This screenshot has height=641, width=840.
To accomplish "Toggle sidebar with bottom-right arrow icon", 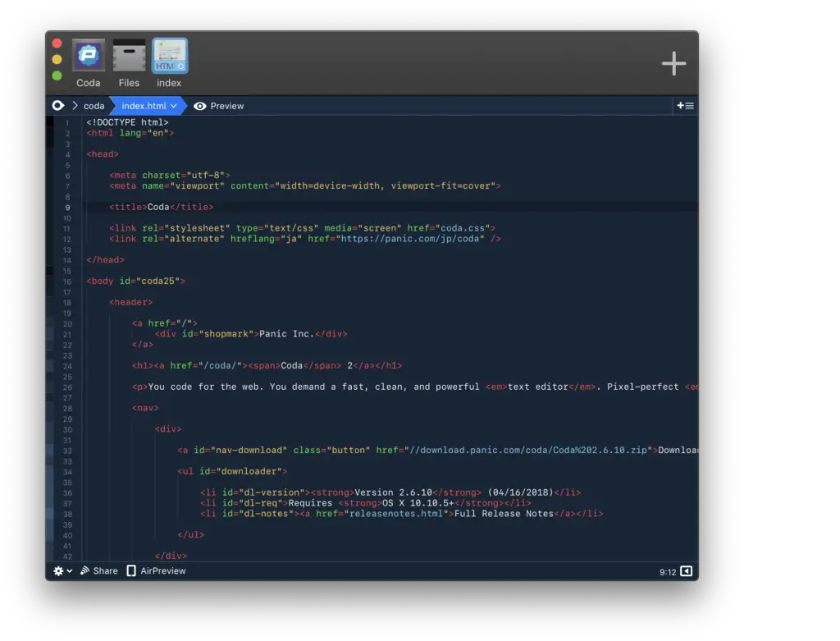I will tap(687, 570).
